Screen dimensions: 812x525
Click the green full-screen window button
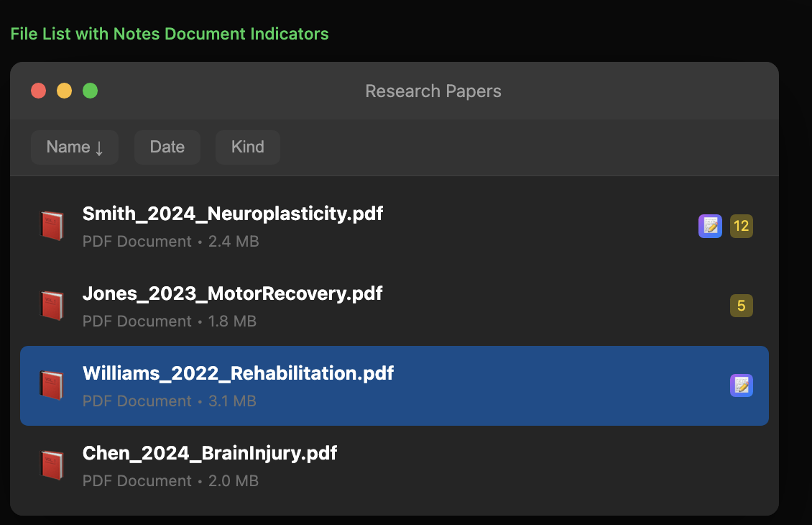90,91
